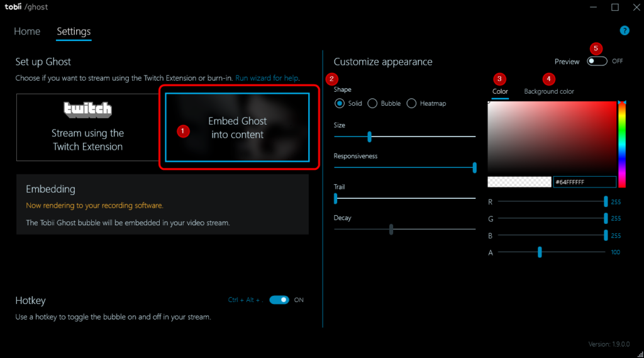
Task: Toggle the Preview switch on
Action: tap(597, 61)
